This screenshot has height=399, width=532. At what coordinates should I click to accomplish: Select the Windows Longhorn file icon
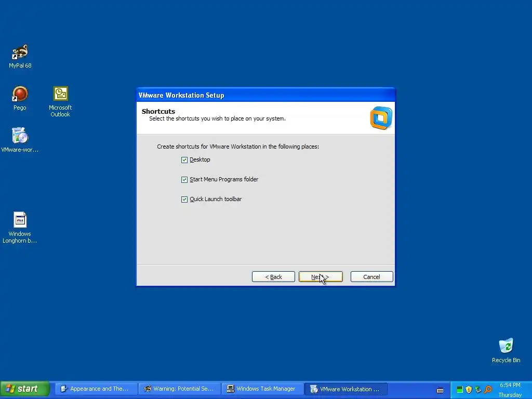pyautogui.click(x=20, y=228)
